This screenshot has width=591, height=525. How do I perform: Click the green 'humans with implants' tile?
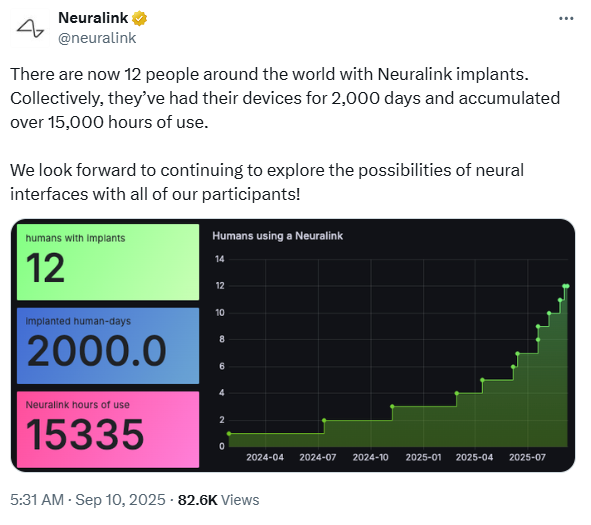coord(108,262)
